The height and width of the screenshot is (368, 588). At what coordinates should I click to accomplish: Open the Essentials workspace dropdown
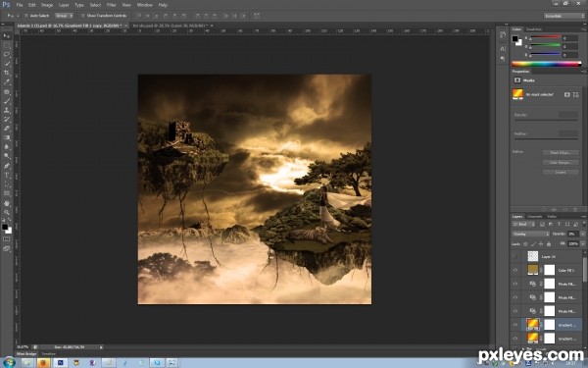point(564,16)
